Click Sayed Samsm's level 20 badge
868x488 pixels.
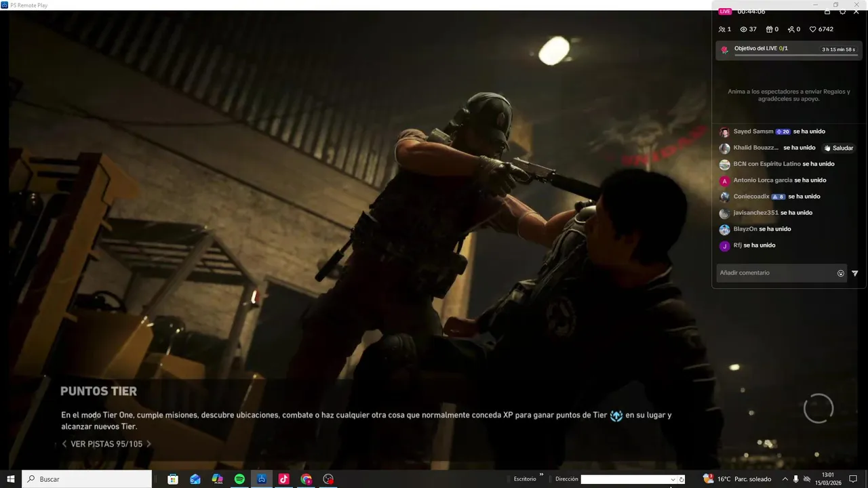pyautogui.click(x=783, y=131)
